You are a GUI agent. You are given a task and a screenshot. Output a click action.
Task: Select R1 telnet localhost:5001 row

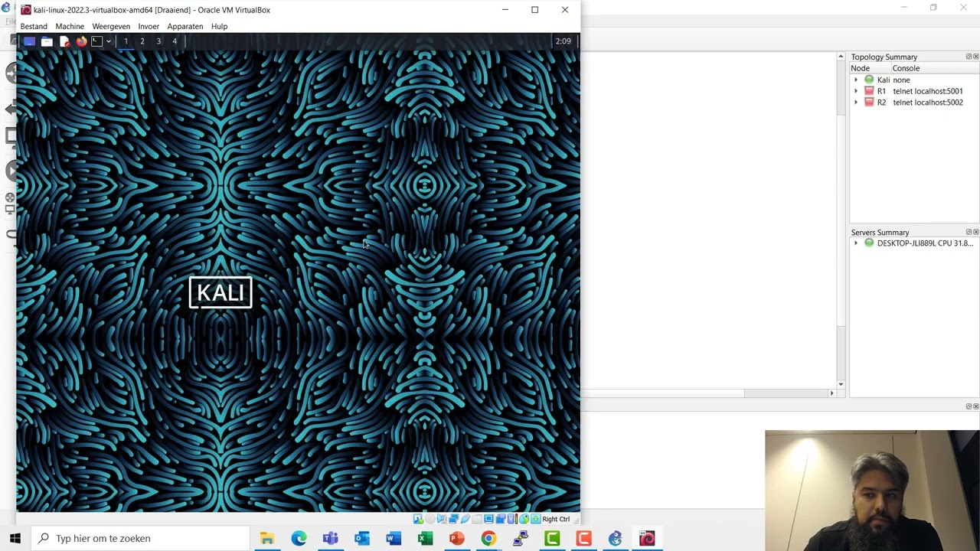pyautogui.click(x=914, y=91)
